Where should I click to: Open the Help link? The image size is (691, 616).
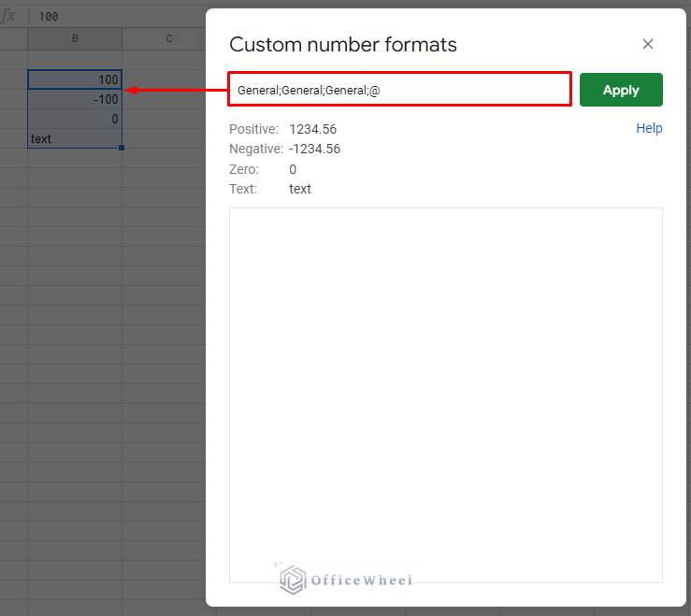coord(649,128)
